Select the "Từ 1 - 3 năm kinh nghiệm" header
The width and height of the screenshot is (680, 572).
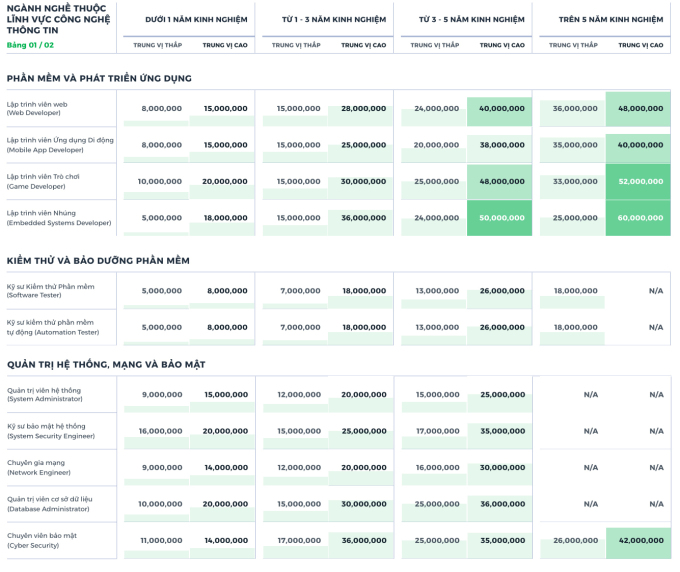pos(324,19)
